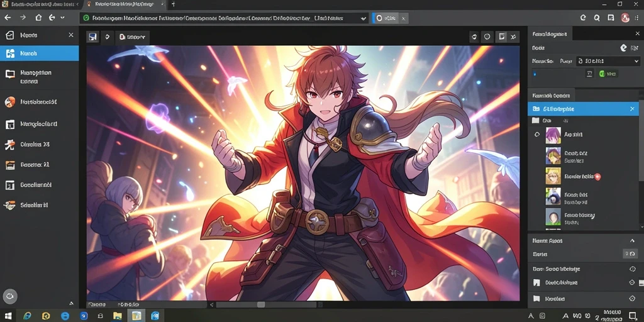
Task: Click the round icon at sidebar bottom-left
Action: 10,296
